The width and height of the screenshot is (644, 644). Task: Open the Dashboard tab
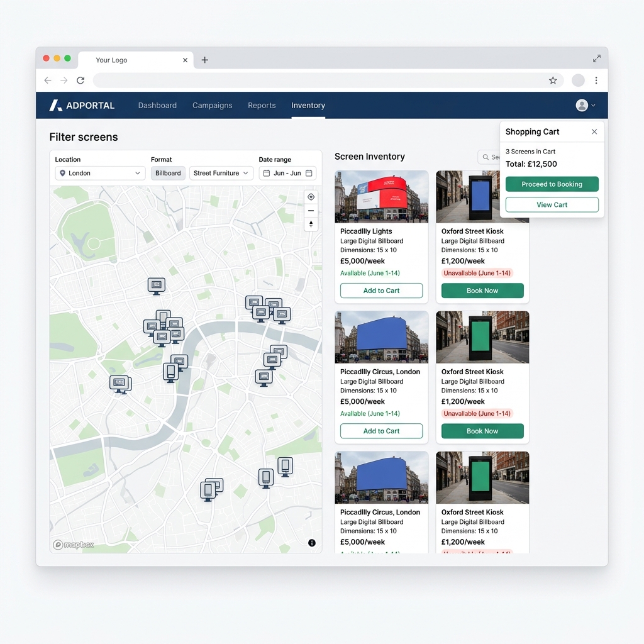click(157, 106)
